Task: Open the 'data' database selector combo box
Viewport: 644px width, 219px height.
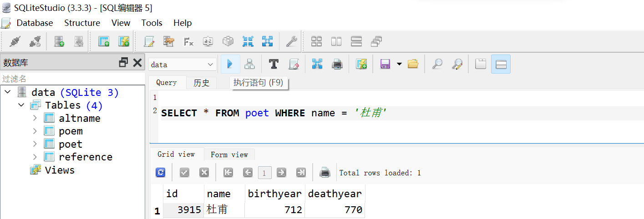Action: 183,65
